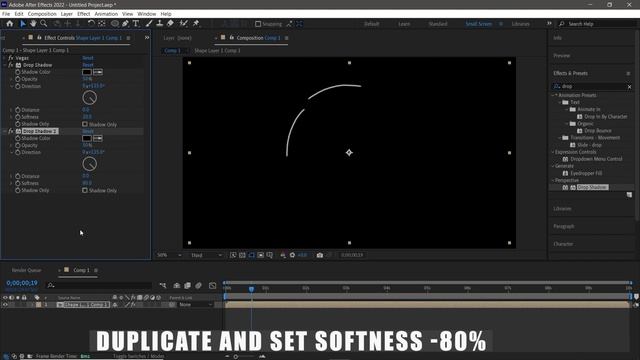Select the Clone Stamp tool
Screen dimensions: 640x360
click(160, 24)
